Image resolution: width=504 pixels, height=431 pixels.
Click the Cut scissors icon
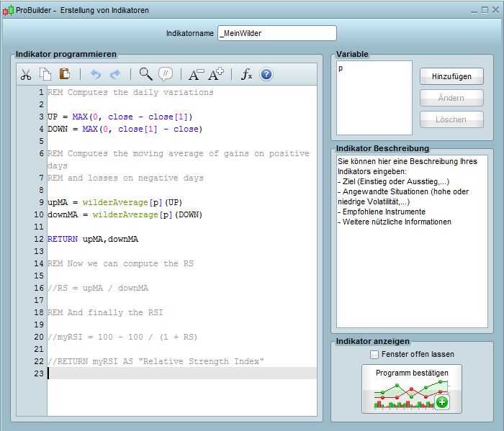point(26,74)
